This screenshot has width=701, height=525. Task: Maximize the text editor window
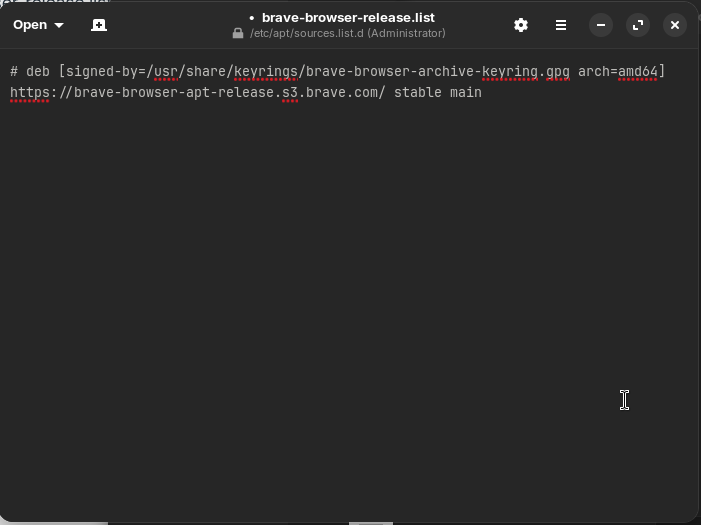click(x=638, y=25)
